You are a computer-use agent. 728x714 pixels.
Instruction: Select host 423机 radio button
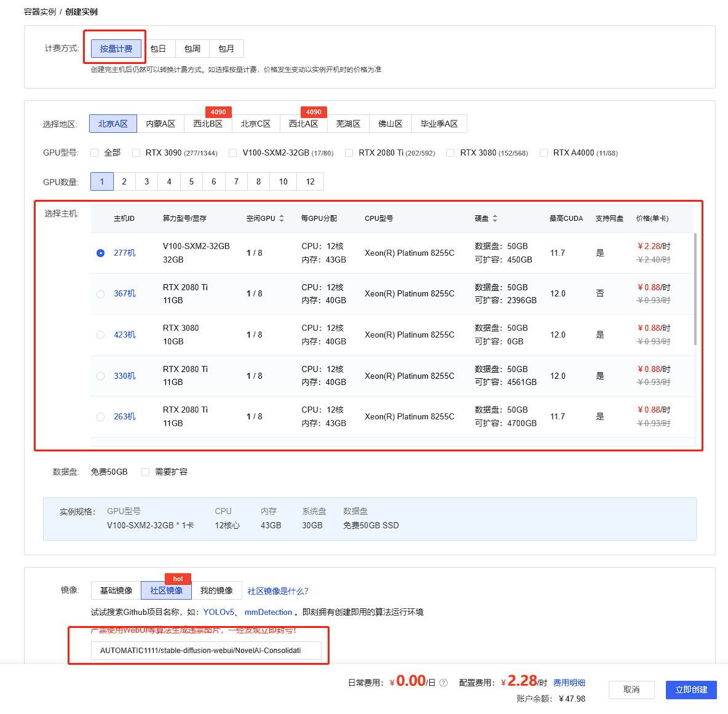[x=101, y=335]
